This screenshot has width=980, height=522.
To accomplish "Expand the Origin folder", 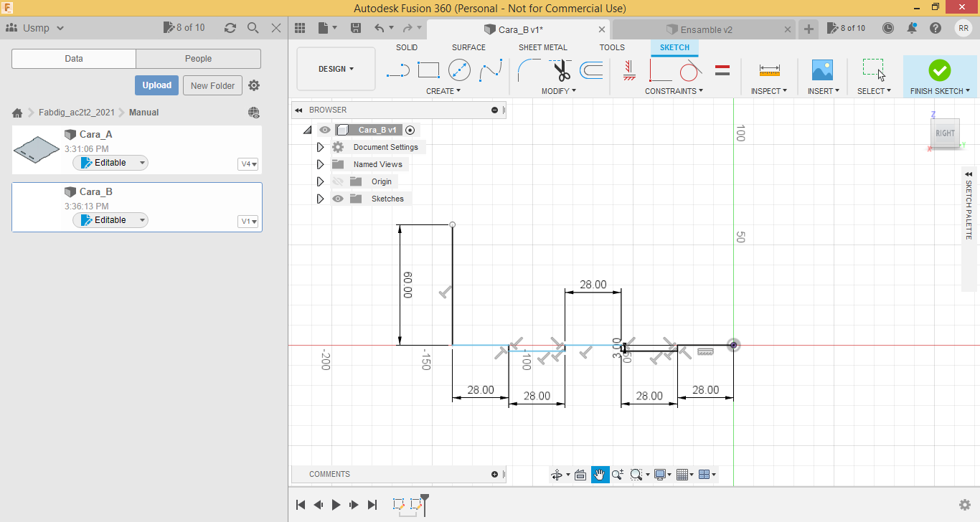I will [321, 181].
